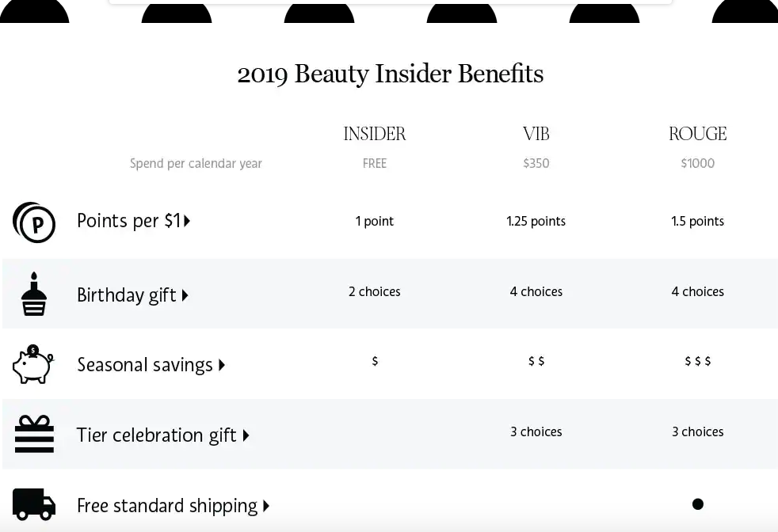The width and height of the screenshot is (778, 532).
Task: Click the Rouge 1.5 points value
Action: click(697, 222)
